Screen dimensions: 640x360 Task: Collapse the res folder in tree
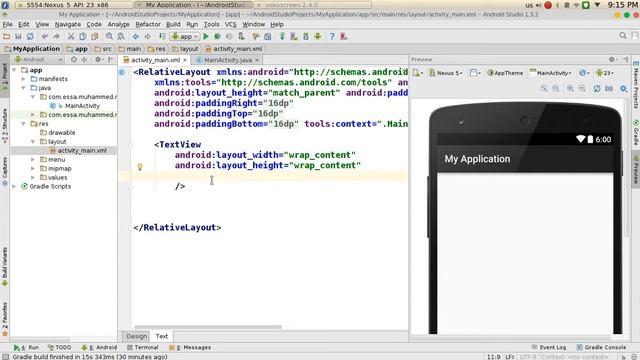(x=24, y=124)
